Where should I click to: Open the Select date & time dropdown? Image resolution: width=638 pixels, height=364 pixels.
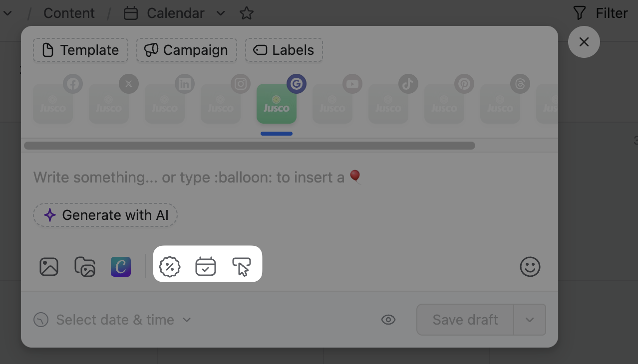tap(112, 320)
